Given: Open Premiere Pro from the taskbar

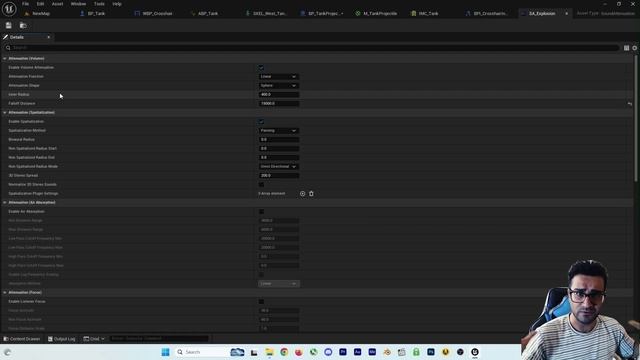Looking at the screenshot, I should [x=343, y=352].
